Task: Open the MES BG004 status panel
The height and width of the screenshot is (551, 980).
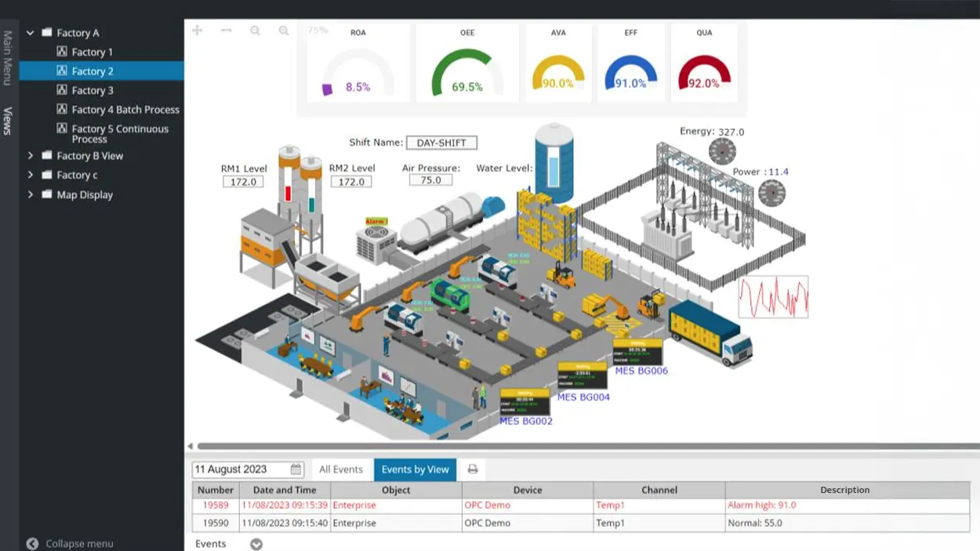Action: click(583, 375)
